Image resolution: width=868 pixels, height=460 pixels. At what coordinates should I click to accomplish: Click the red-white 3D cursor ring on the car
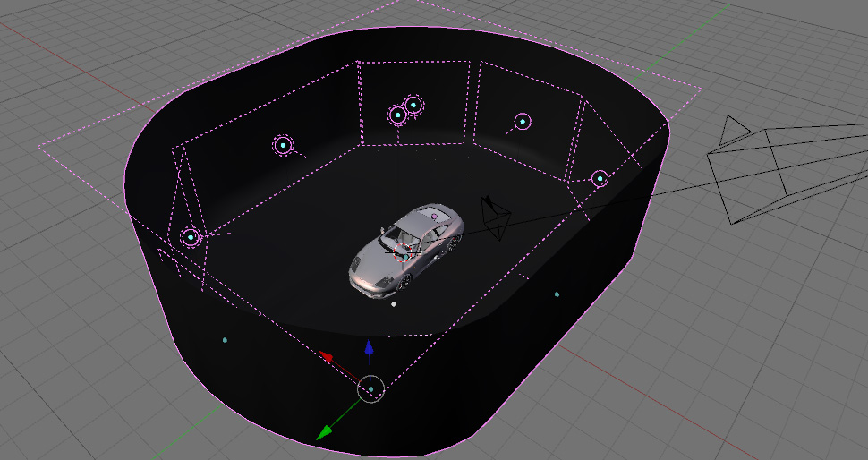(x=404, y=251)
